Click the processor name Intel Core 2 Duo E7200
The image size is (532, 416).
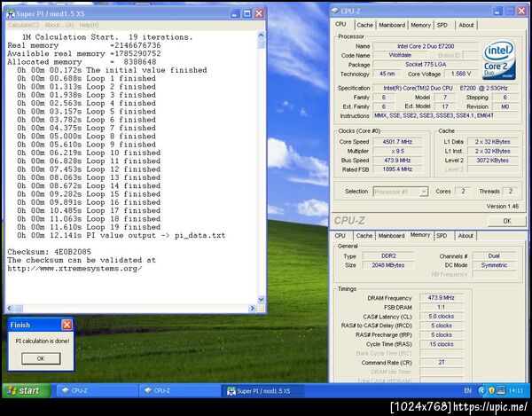[426, 46]
